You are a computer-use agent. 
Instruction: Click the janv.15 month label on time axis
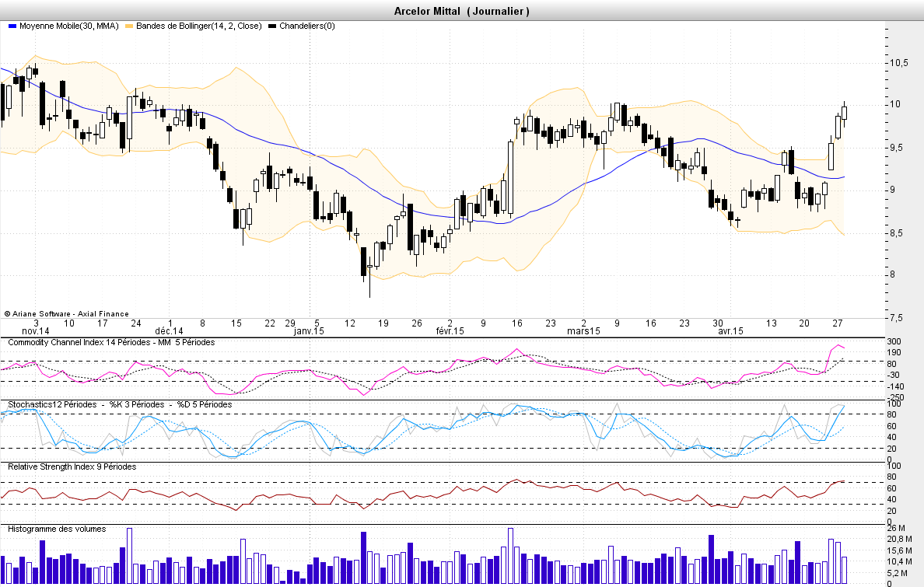309,331
